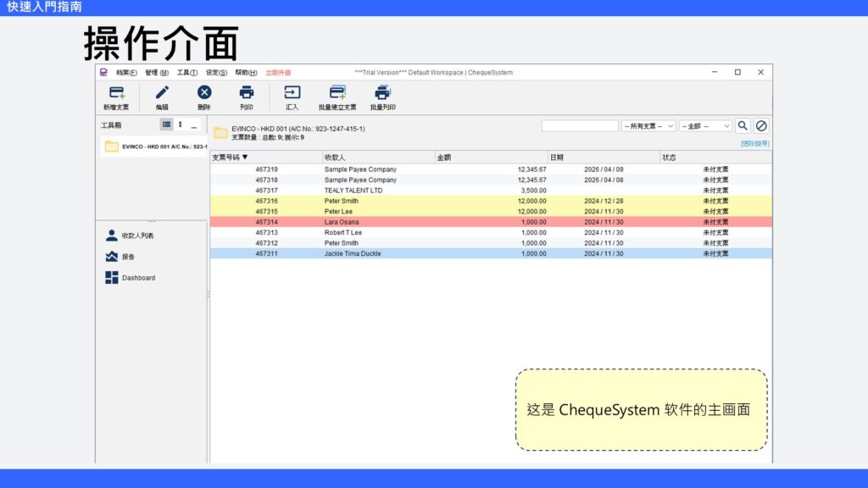This screenshot has height=488, width=868.
Task: Open the 设定(S) menu
Action: click(216, 73)
